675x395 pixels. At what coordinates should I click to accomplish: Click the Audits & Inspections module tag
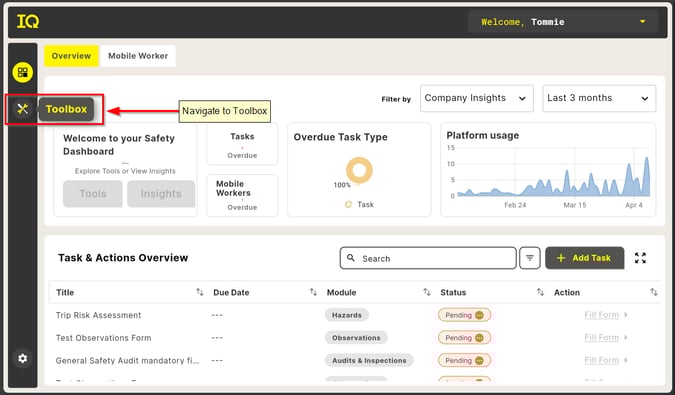click(369, 361)
